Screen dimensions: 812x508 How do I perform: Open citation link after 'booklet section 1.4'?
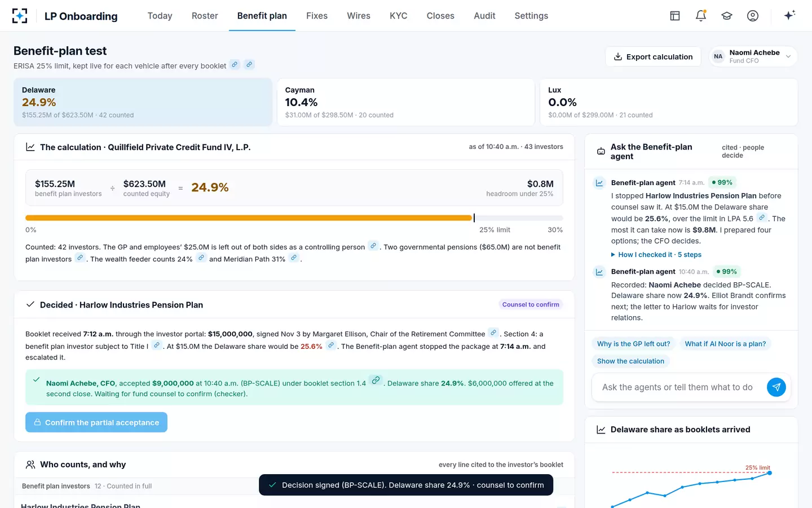point(376,381)
